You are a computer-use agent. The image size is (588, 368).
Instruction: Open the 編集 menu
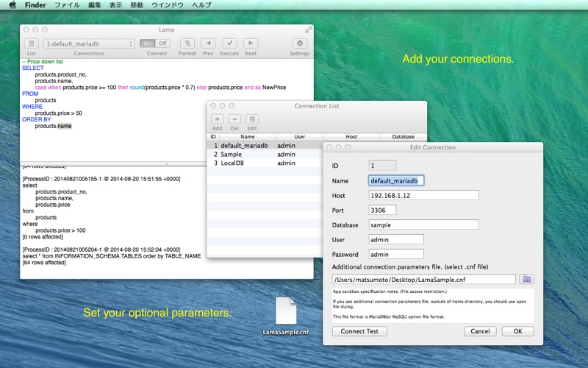tap(95, 5)
